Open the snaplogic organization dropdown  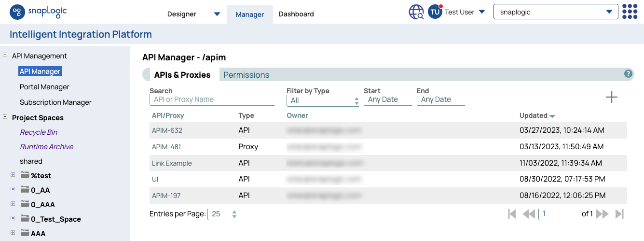556,12
